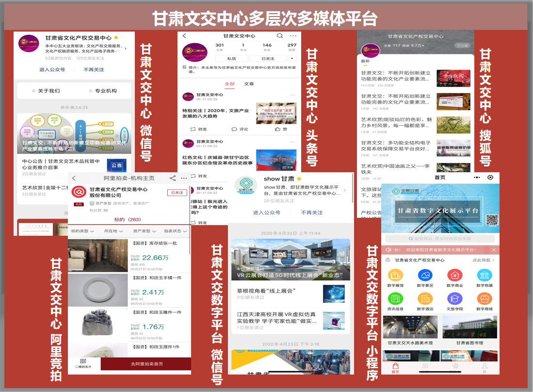Image resolution: width=533 pixels, height=392 pixels.
Task: Toggle the 已订阅 subscription on the Sohu account
Action: click(462, 45)
